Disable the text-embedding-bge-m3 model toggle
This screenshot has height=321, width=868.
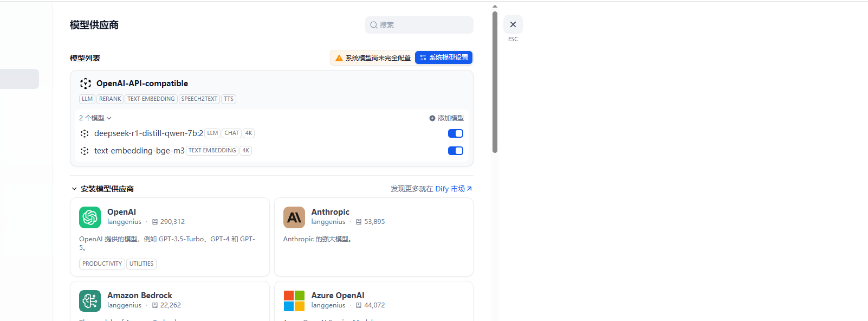(x=456, y=151)
